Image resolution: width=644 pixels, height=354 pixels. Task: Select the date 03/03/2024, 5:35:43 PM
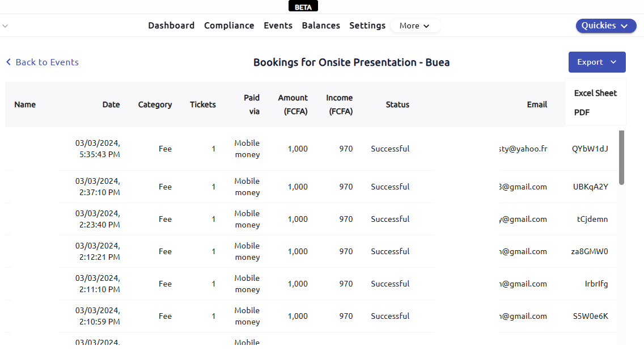click(x=98, y=149)
